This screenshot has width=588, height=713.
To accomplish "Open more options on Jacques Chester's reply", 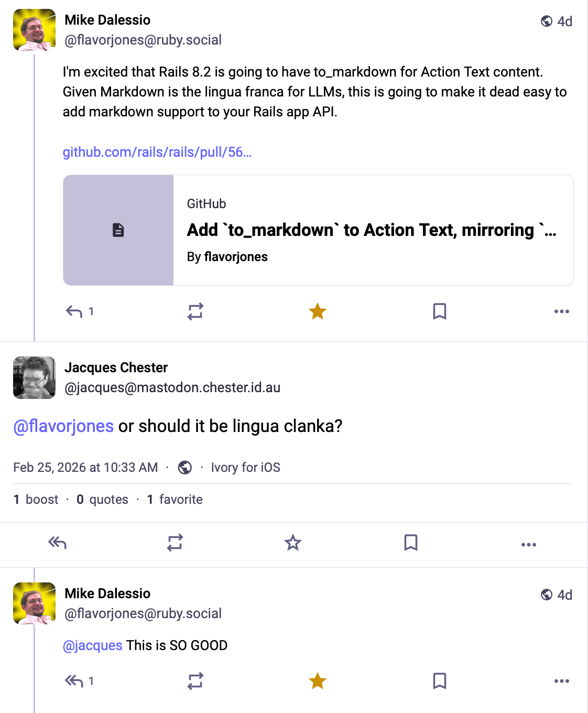I will point(529,545).
